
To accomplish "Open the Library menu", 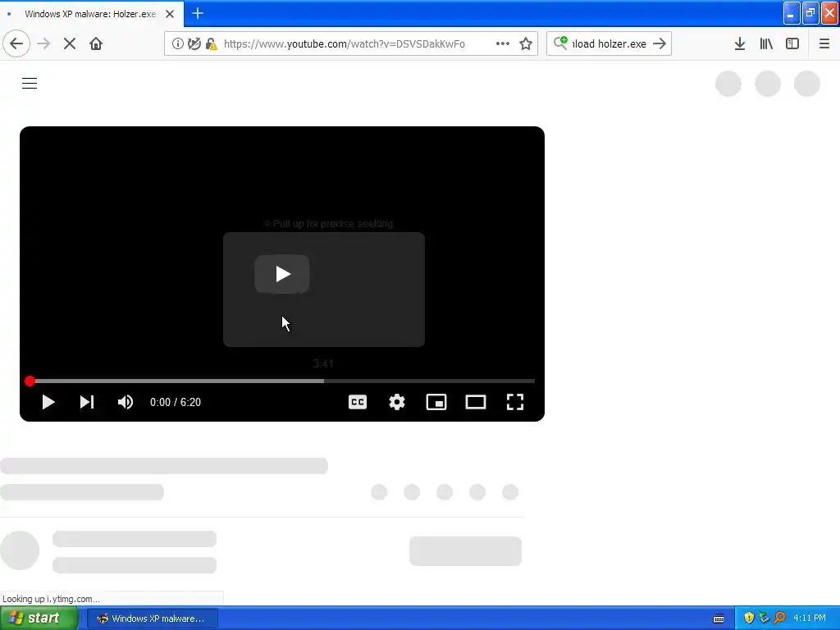I will pyautogui.click(x=766, y=43).
